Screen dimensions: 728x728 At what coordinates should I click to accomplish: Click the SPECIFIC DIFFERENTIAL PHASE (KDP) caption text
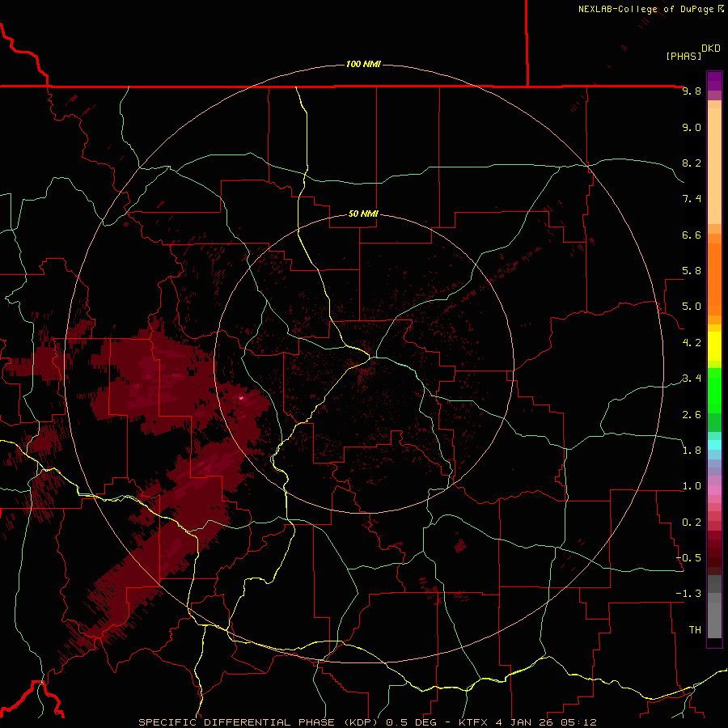tap(259, 722)
